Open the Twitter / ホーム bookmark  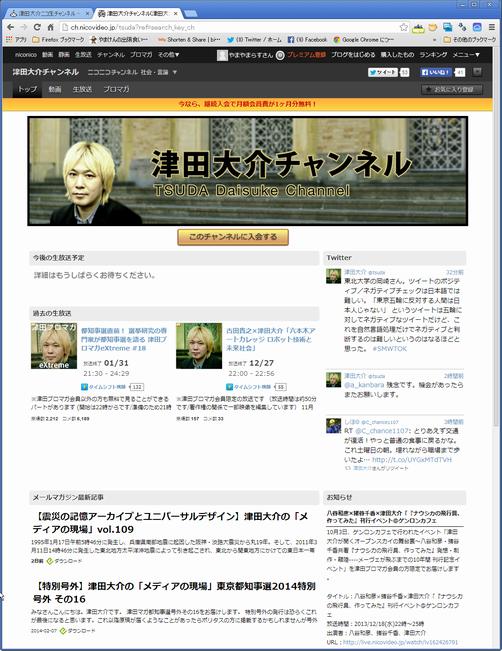point(255,39)
